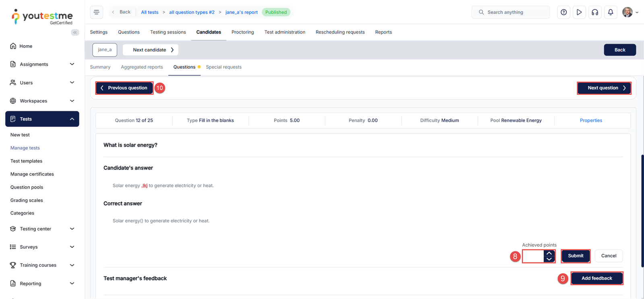
Task: Click the Home icon in sidebar
Action: pyautogui.click(x=13, y=46)
